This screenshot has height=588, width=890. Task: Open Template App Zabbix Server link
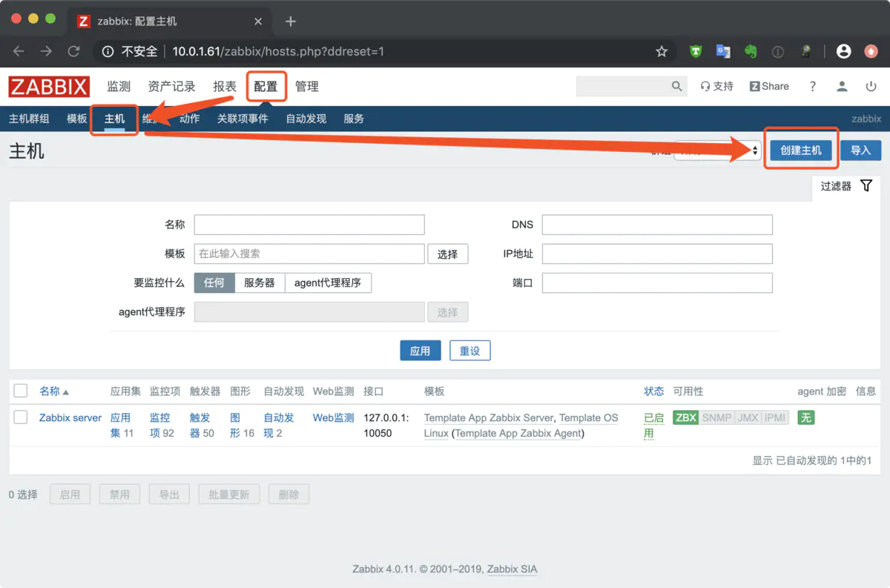click(489, 417)
